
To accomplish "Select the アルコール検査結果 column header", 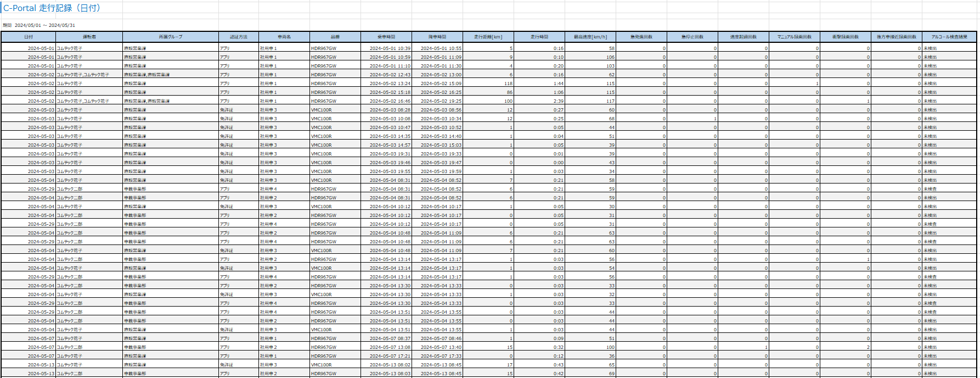I will coord(949,37).
